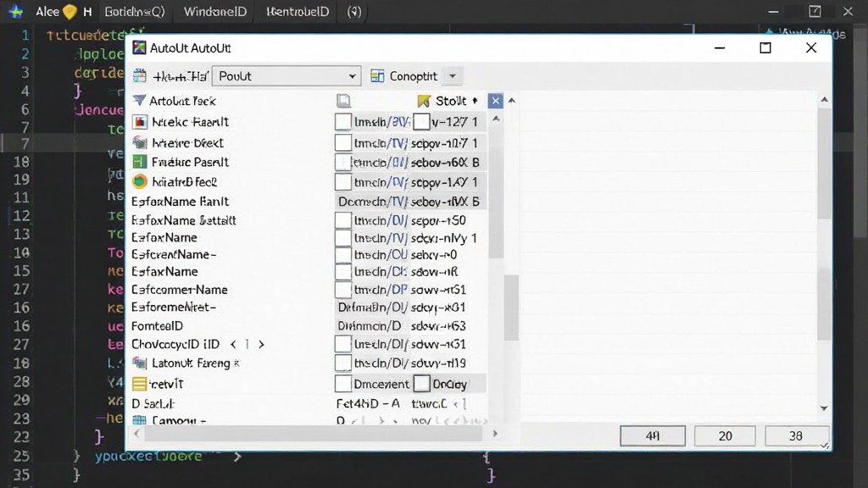Maximize the AutoUt dialog window
Image resolution: width=868 pixels, height=488 pixels.
coord(765,48)
